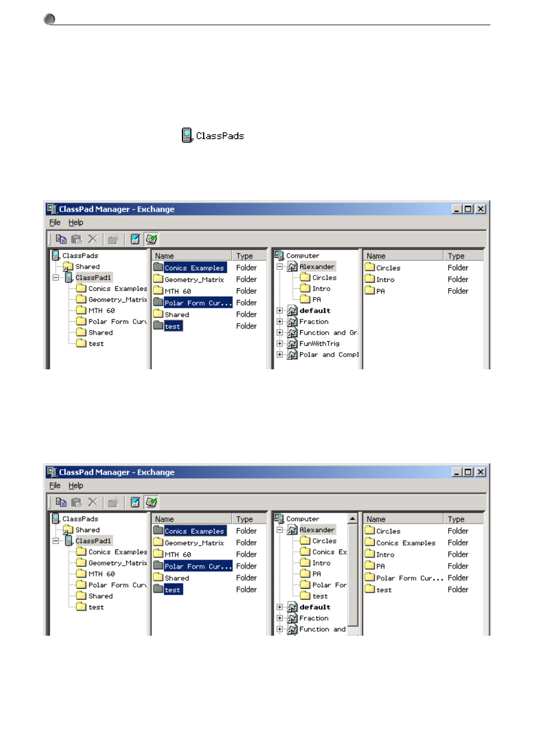Expand default node in lower window tree
The image size is (534, 756).
[x=280, y=607]
